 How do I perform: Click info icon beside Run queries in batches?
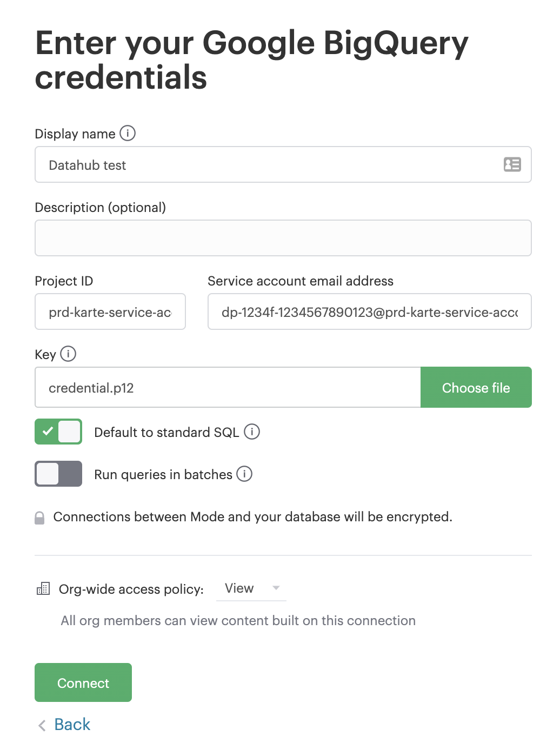tap(244, 474)
